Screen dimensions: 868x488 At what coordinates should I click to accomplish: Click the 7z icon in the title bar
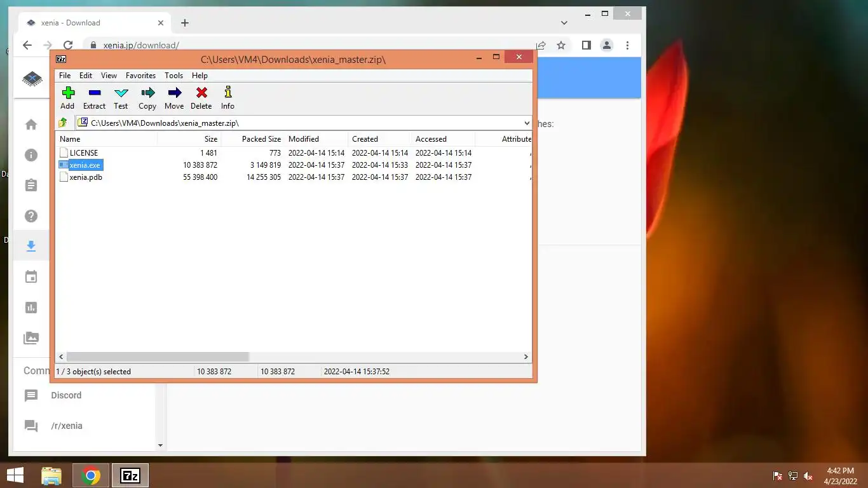click(x=61, y=59)
